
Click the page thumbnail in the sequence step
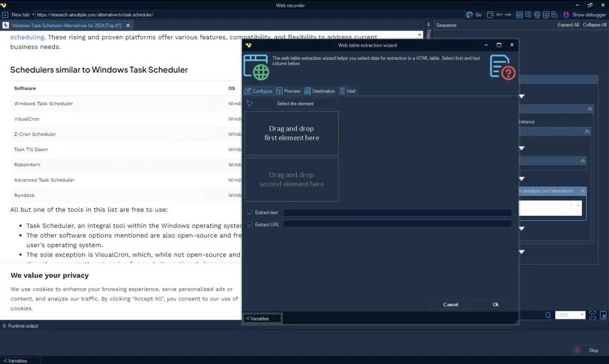[x=550, y=208]
